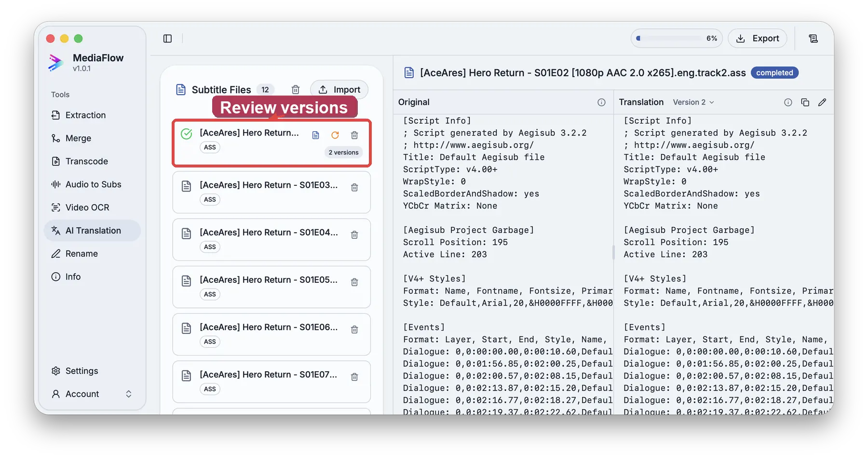Select the Hero Return S01E04 file
Image resolution: width=868 pixels, height=458 pixels.
pos(271,239)
